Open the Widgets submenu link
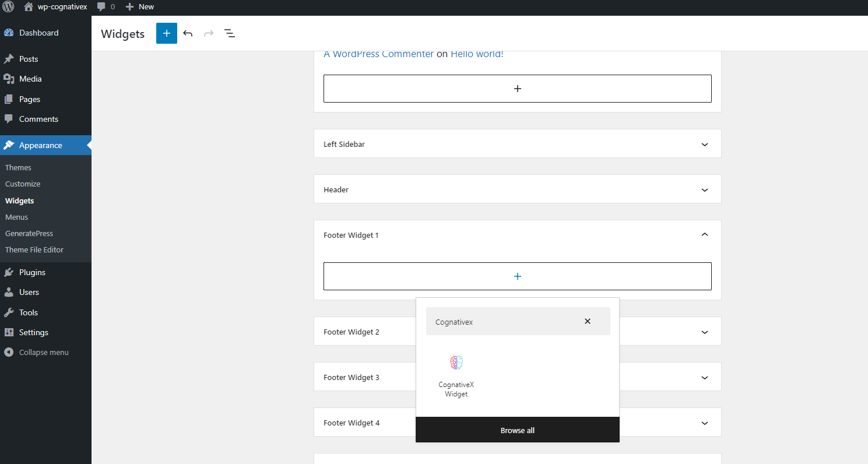 coord(20,201)
